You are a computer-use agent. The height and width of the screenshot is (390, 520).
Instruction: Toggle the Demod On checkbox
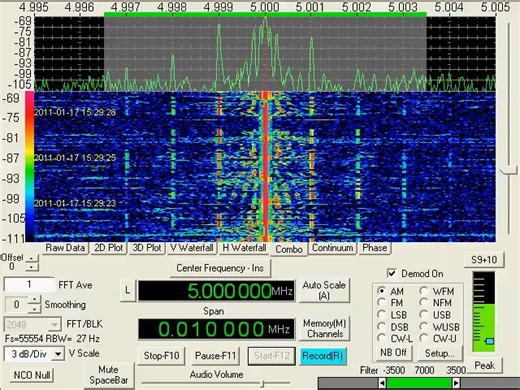point(392,273)
